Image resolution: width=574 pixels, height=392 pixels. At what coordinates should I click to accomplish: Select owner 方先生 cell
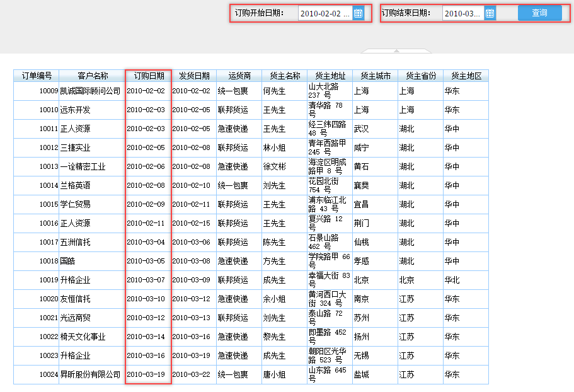(284, 261)
